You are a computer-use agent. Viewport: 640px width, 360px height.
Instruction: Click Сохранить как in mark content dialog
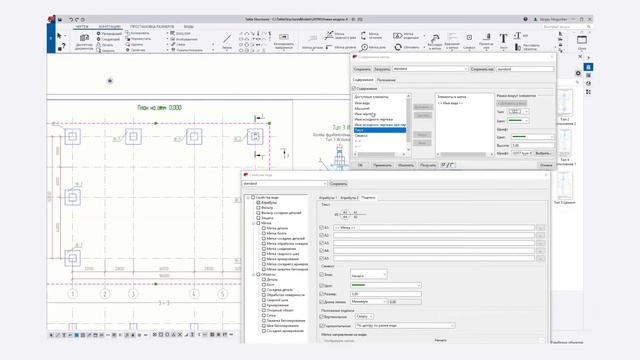click(482, 69)
